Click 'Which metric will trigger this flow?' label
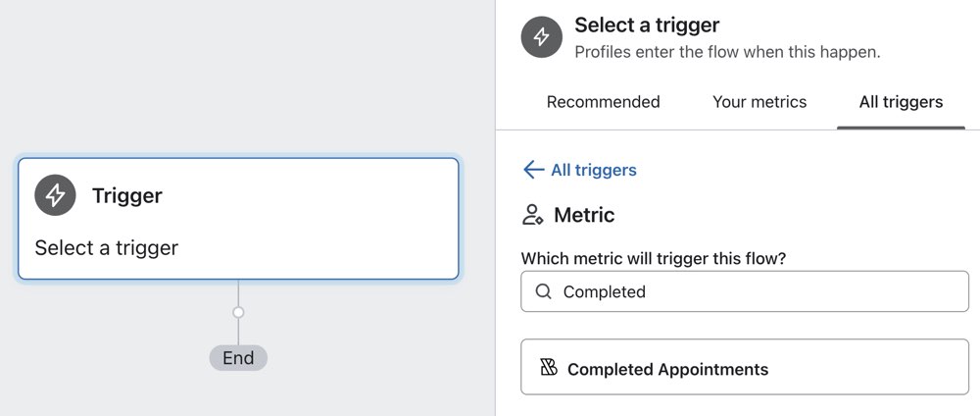 click(656, 258)
